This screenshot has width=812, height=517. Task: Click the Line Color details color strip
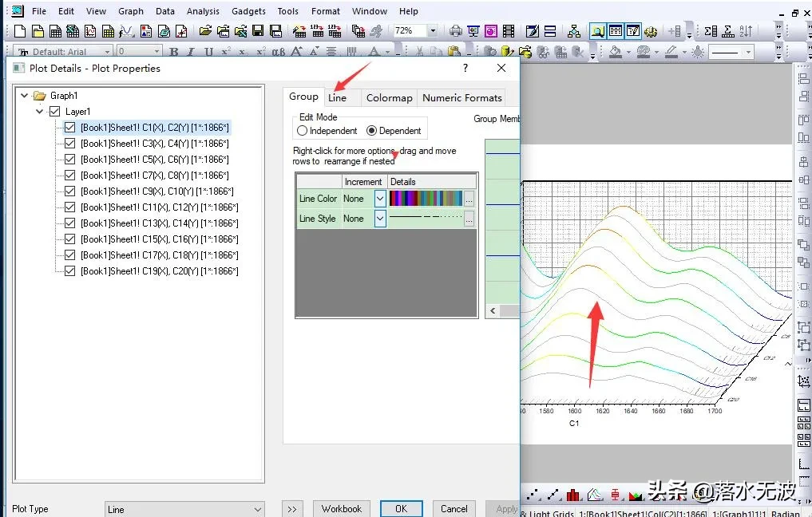426,199
